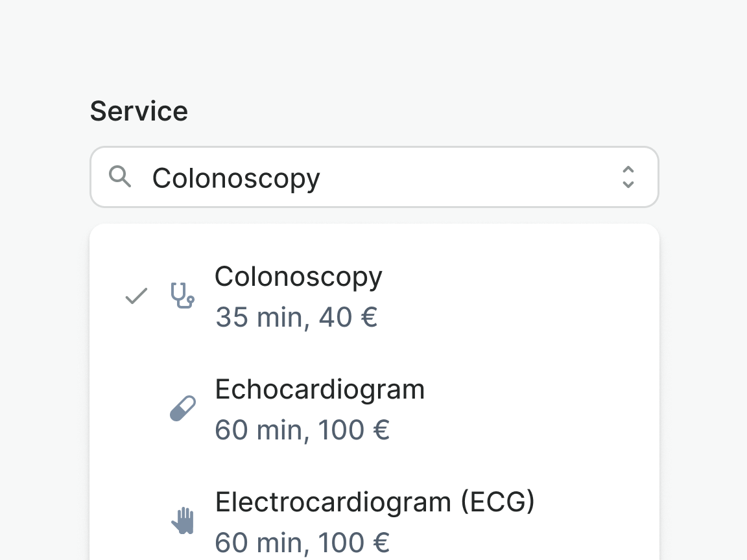Click the "35 min, 40 €" detail line
The height and width of the screenshot is (560, 747).
pos(296,318)
